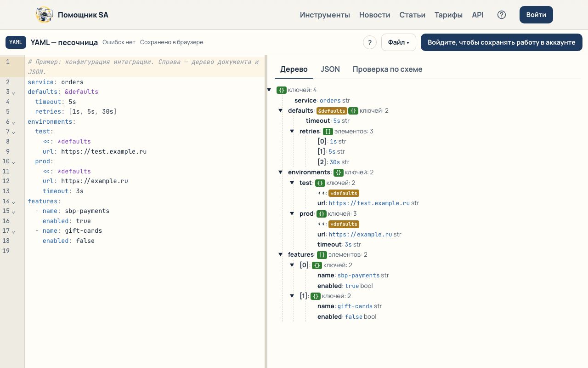Click the sbp-payments value in tree
This screenshot has width=588, height=368.
[x=359, y=276]
